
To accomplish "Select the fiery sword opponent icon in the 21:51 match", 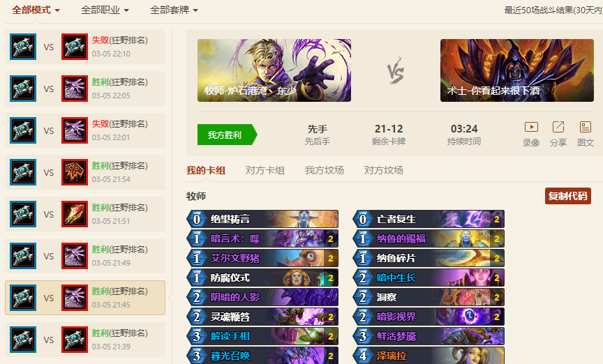I will point(75,214).
